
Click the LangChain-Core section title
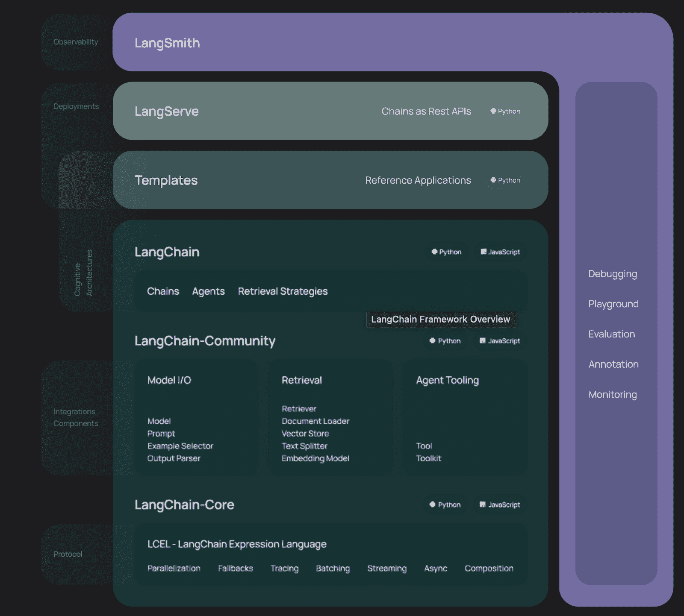click(185, 505)
